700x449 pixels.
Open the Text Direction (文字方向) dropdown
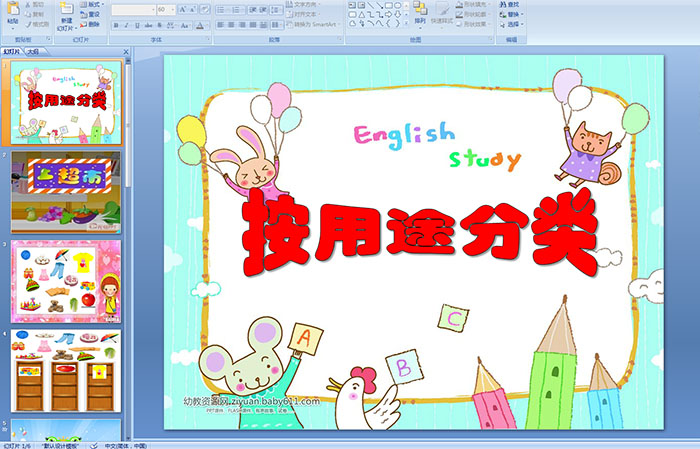coord(303,4)
